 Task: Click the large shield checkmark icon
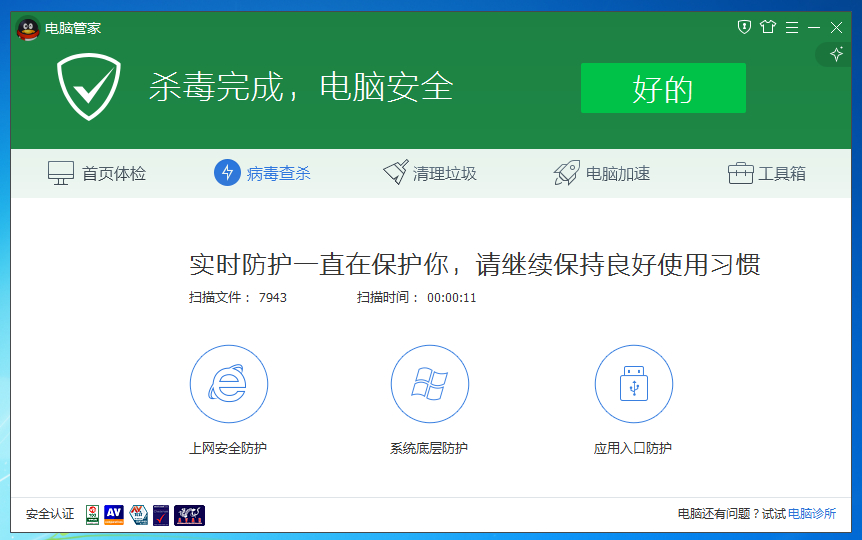coord(89,86)
